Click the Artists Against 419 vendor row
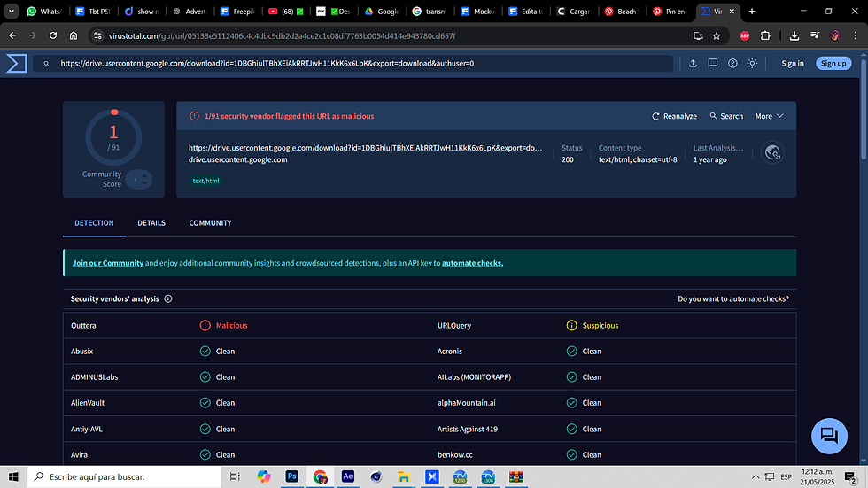 (x=613, y=429)
